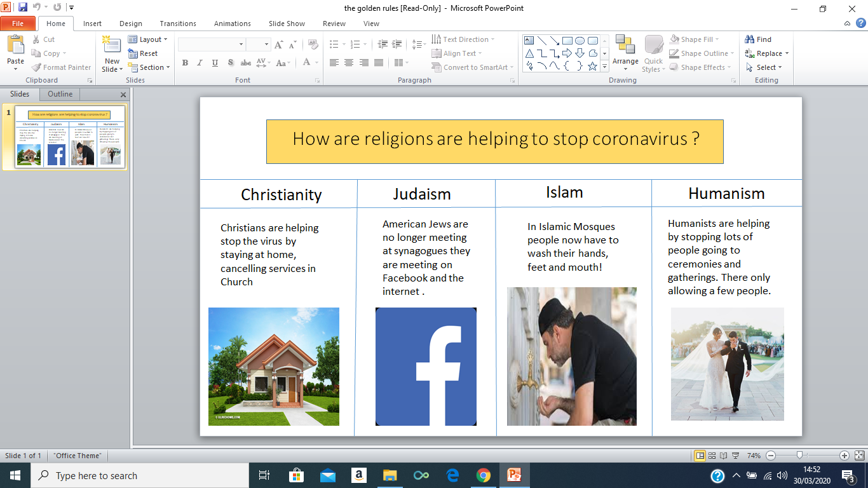Fit slide to current window icon

(x=859, y=456)
